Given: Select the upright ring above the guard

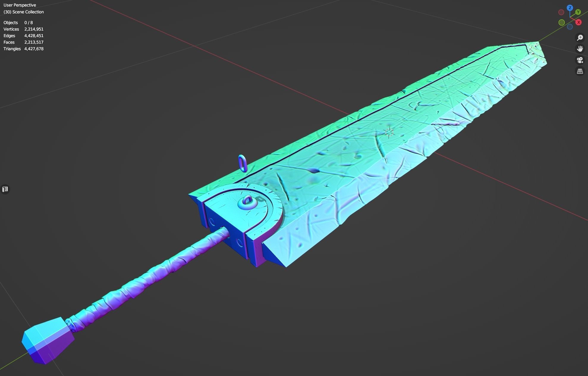Looking at the screenshot, I should coord(243,163).
